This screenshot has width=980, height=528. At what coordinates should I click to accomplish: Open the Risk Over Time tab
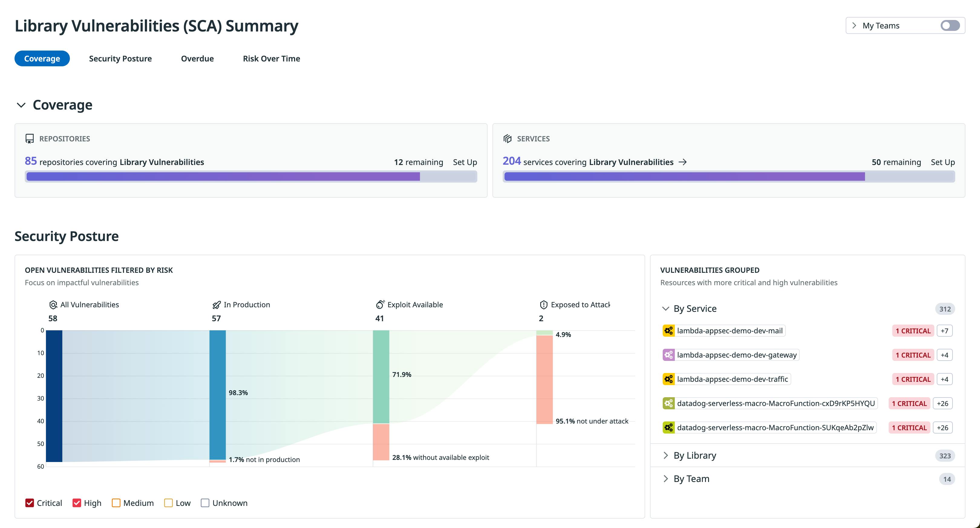pyautogui.click(x=271, y=58)
